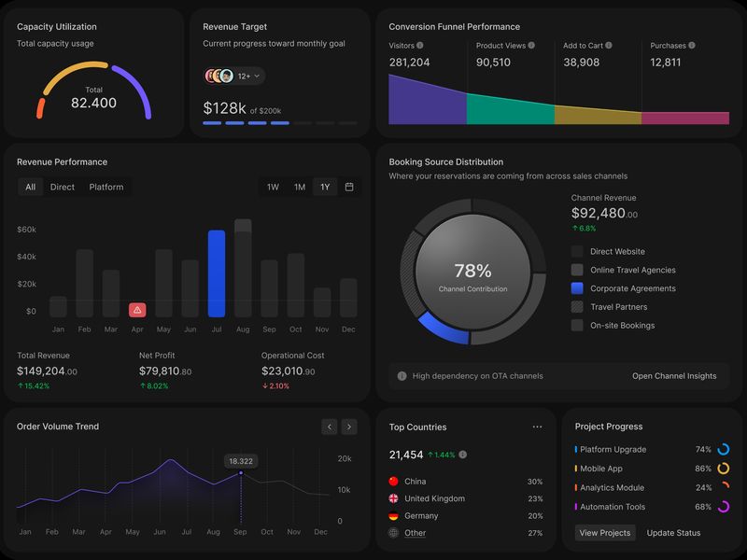Click the Purchases info icon
This screenshot has width=747, height=560.
[x=692, y=44]
